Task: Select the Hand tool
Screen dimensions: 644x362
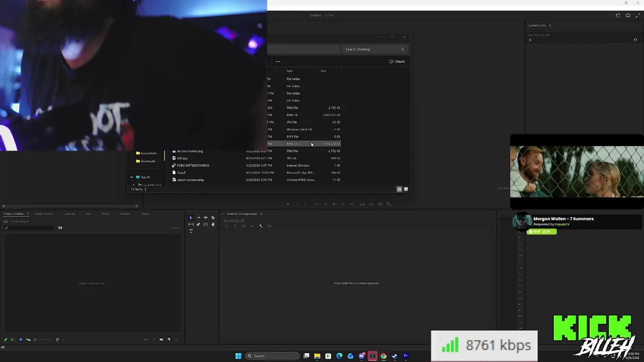Action: tap(213, 224)
